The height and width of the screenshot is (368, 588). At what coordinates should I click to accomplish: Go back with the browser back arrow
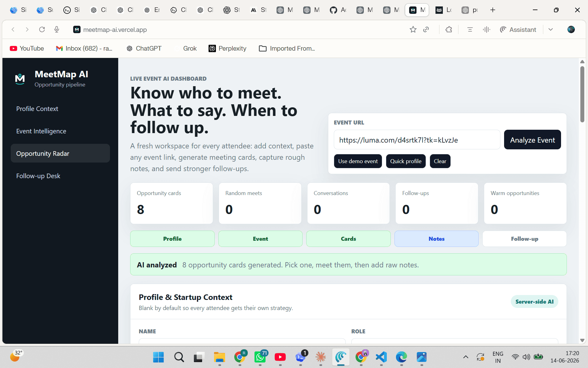[x=13, y=29]
